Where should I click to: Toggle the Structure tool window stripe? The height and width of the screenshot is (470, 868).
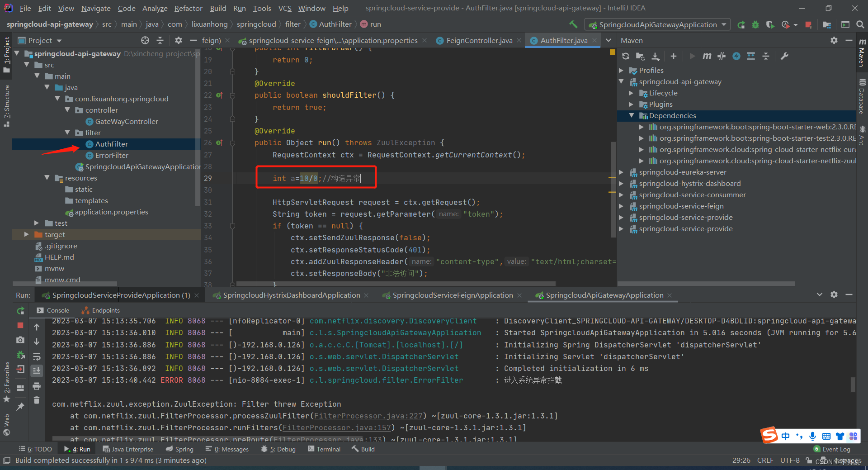(6, 105)
